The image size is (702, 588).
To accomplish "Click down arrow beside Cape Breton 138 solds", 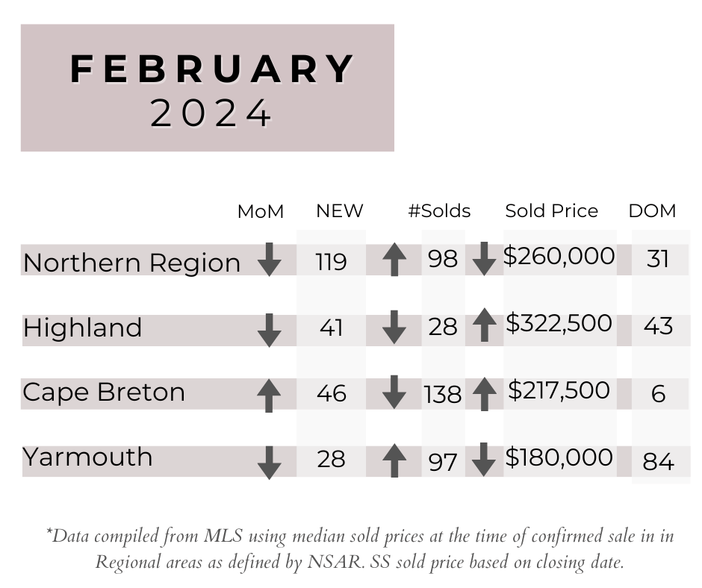I will [x=394, y=392].
